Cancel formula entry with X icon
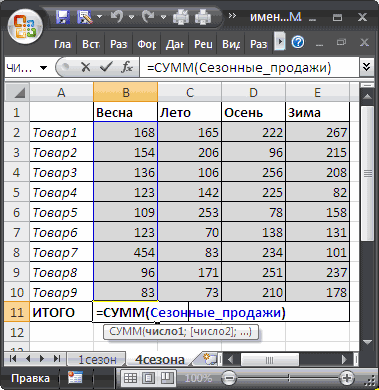The image size is (379, 390). coord(86,68)
